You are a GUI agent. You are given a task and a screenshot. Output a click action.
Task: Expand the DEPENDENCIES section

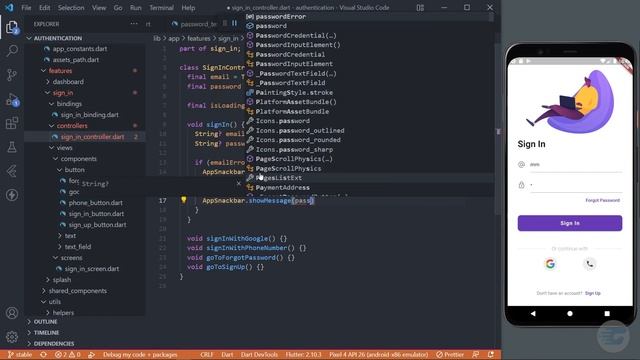tap(53, 344)
